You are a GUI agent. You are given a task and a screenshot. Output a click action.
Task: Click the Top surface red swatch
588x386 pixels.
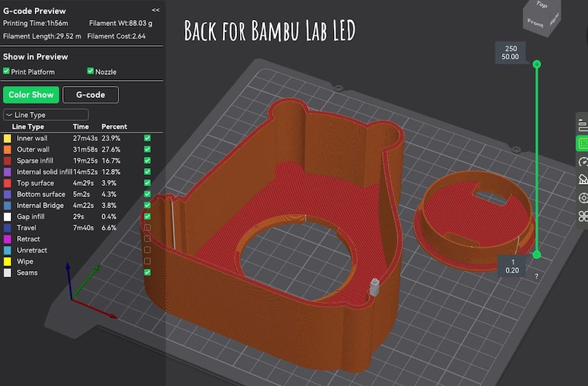[7, 183]
